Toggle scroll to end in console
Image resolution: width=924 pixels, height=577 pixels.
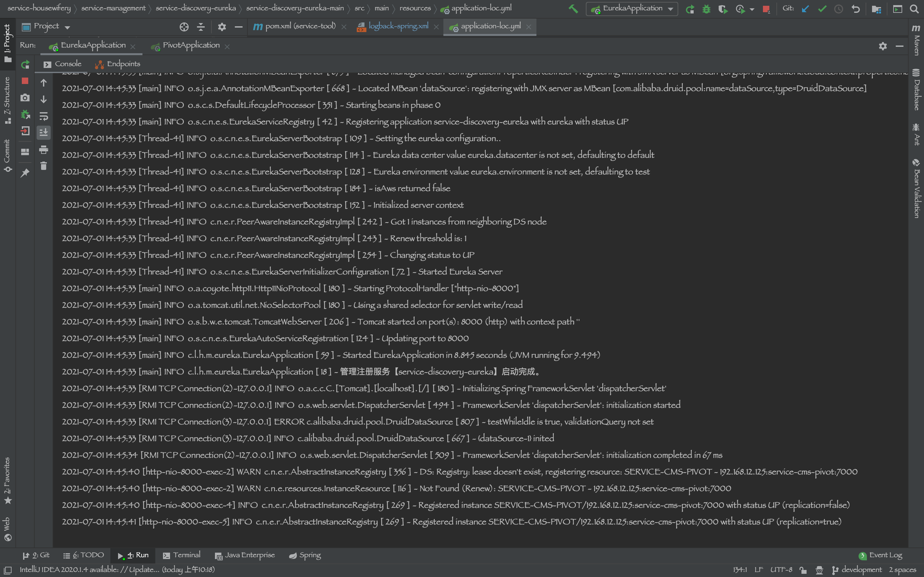point(44,132)
